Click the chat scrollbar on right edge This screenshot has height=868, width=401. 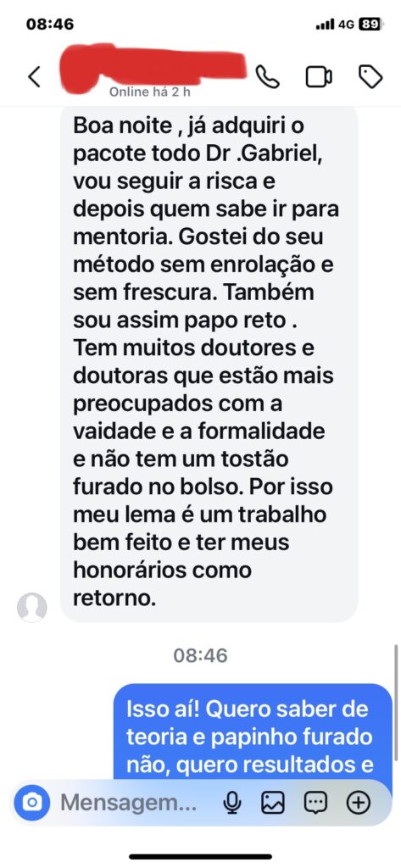tap(396, 703)
